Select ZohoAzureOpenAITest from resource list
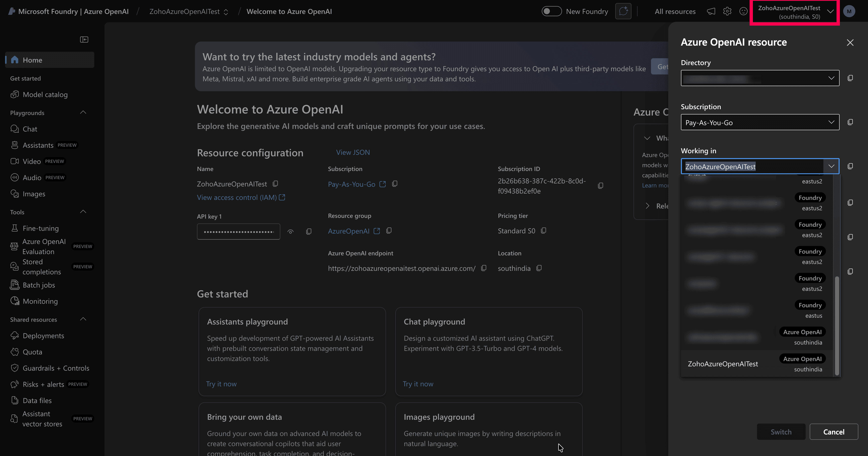This screenshot has width=868, height=456. coord(756,364)
